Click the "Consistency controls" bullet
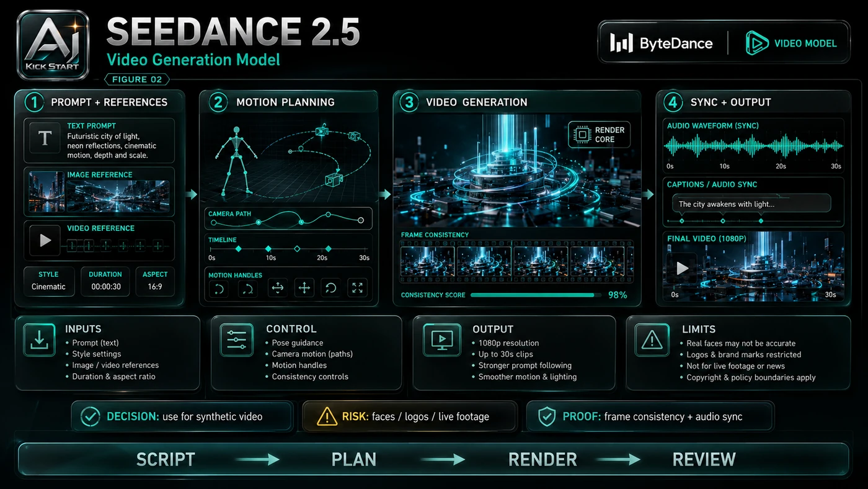Image resolution: width=868 pixels, height=489 pixels. pos(310,377)
